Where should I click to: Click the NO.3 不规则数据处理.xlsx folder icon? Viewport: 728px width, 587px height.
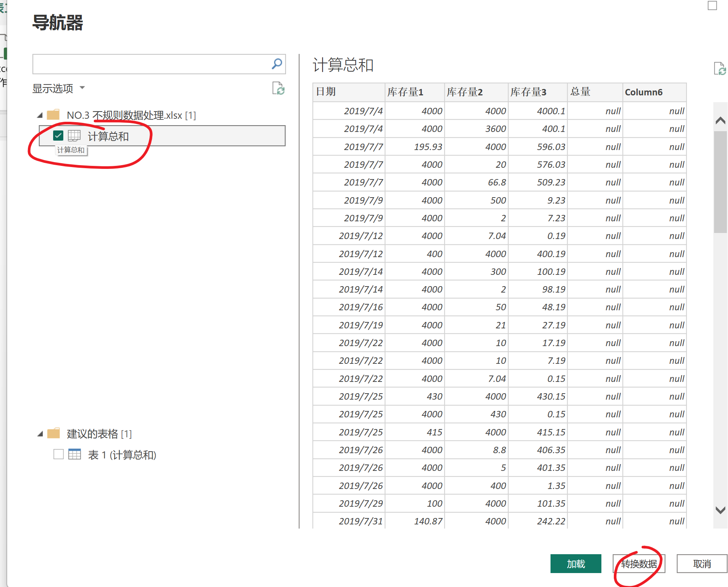click(53, 115)
